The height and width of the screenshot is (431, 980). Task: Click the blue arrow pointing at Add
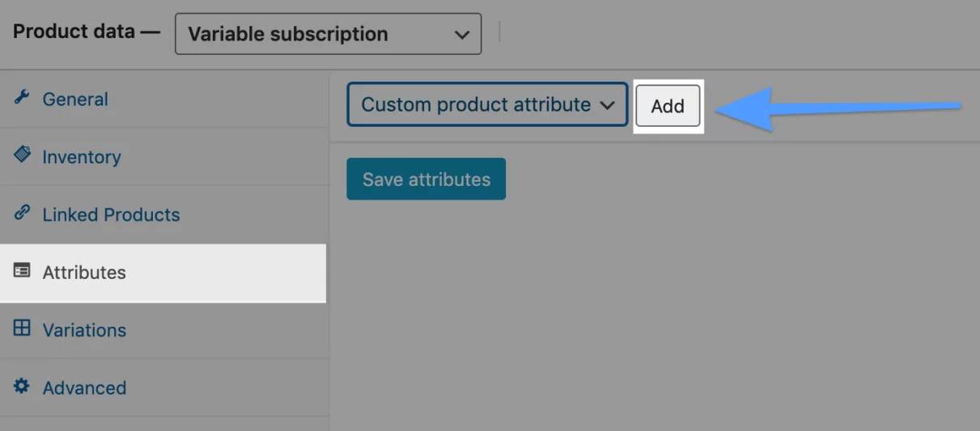coord(838,108)
